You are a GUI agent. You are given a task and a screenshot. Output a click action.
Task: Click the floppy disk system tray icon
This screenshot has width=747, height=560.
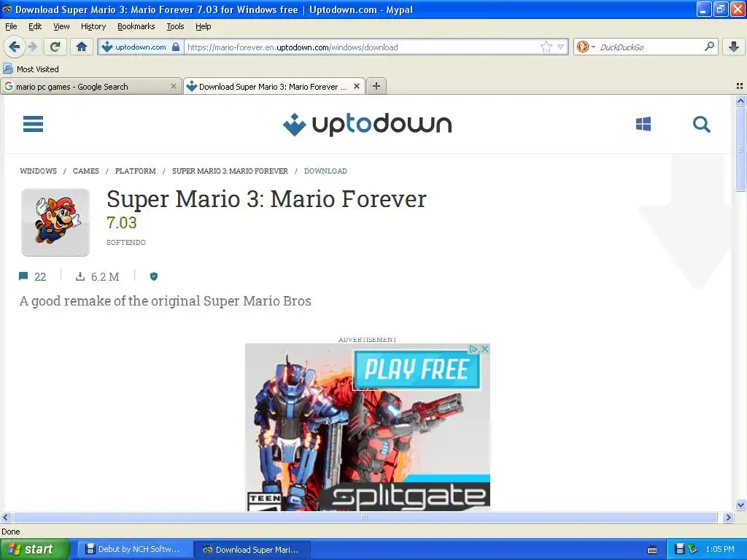point(680,549)
